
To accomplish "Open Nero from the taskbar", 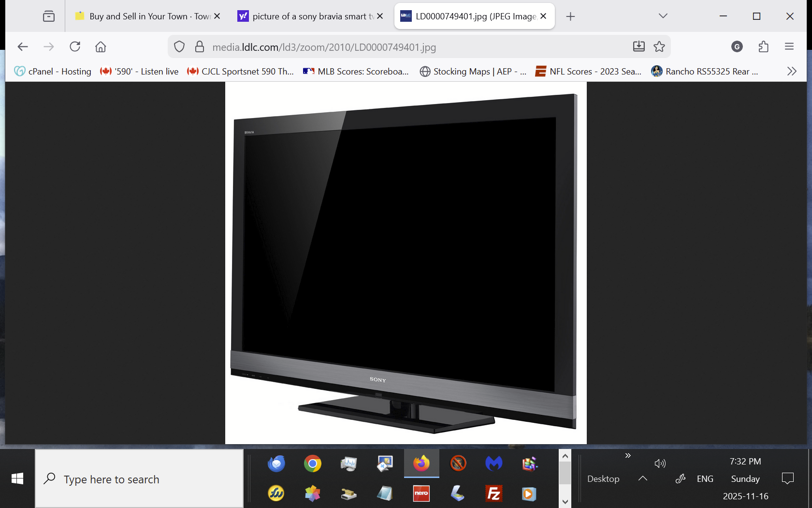I will coord(421,494).
